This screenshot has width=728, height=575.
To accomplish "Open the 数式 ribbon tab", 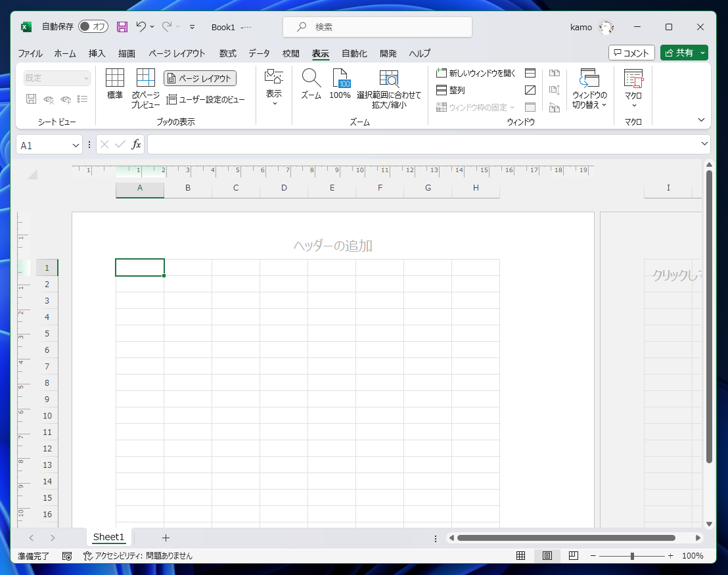I will click(x=227, y=53).
